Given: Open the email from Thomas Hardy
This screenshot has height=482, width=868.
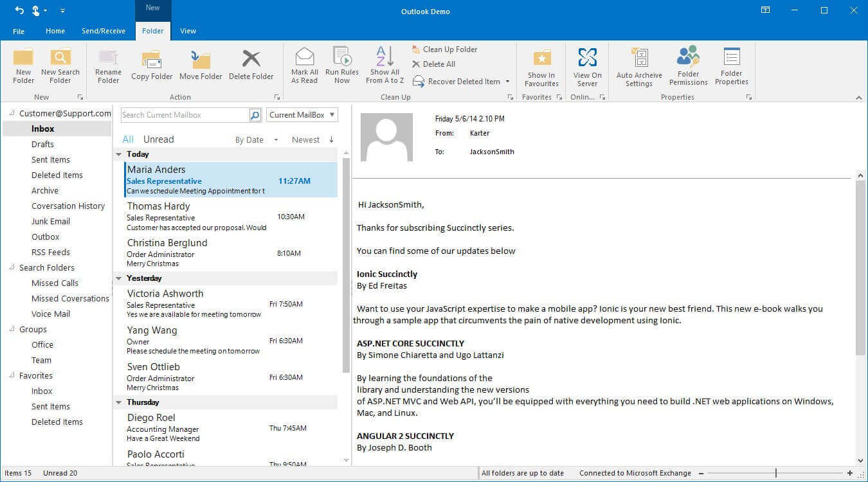Looking at the screenshot, I should click(x=231, y=217).
